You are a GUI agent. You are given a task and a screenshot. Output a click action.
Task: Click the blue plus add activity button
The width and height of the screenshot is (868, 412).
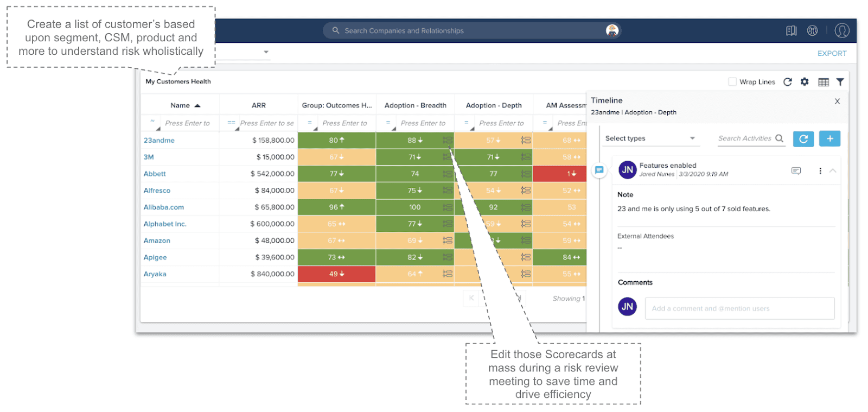coord(829,139)
